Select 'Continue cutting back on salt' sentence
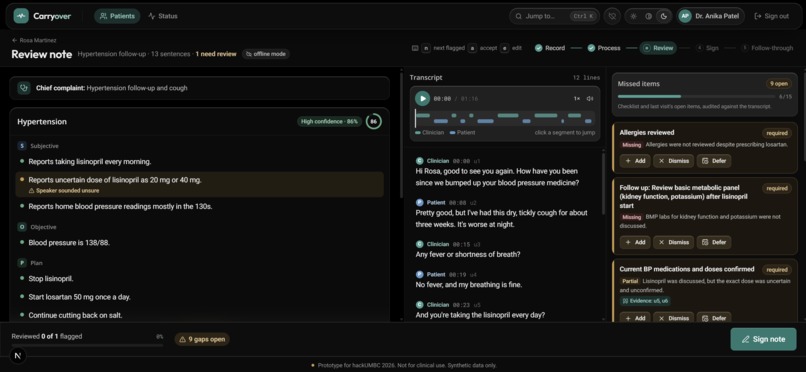 click(199, 315)
